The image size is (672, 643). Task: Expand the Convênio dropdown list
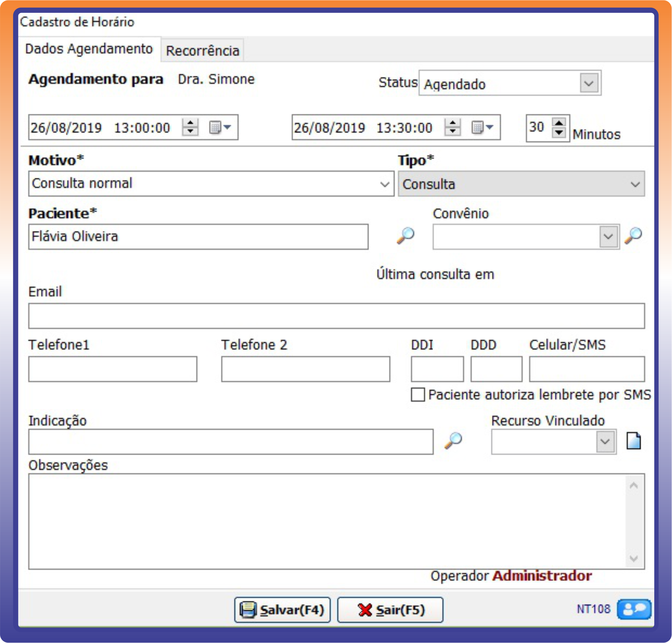608,237
